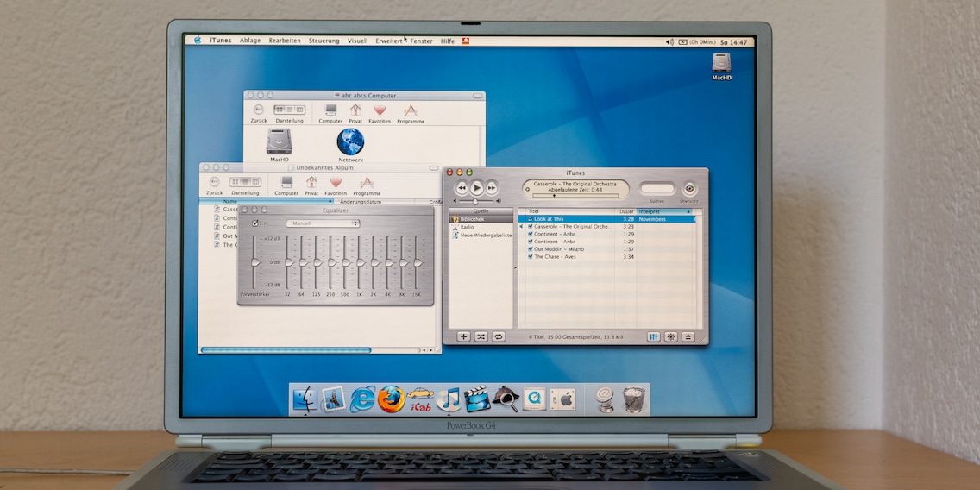Adjust the 16K equalizer band slider

pyautogui.click(x=417, y=262)
